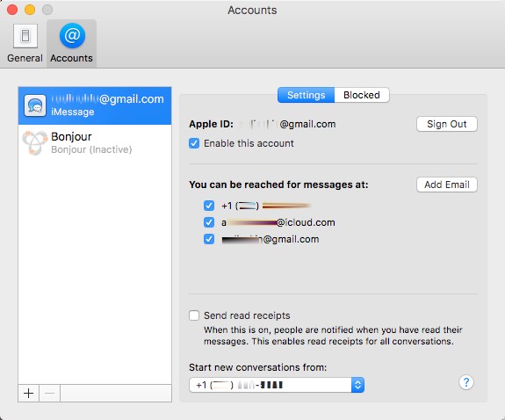Open the General preferences icon
The width and height of the screenshot is (505, 420).
[x=25, y=36]
